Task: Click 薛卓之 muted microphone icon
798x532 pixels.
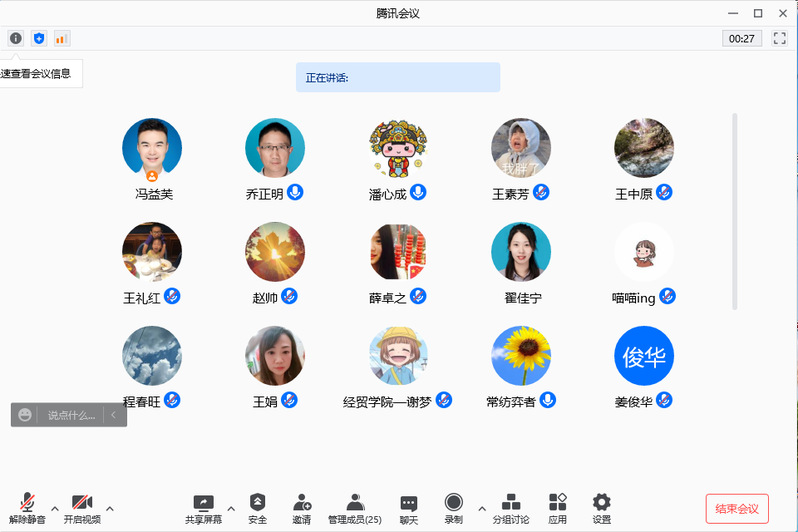Action: click(x=418, y=296)
